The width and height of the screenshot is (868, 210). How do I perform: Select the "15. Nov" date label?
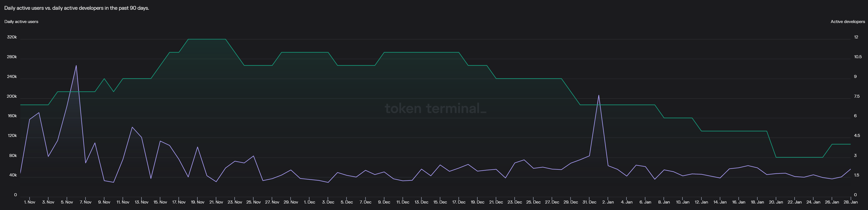[160, 202]
